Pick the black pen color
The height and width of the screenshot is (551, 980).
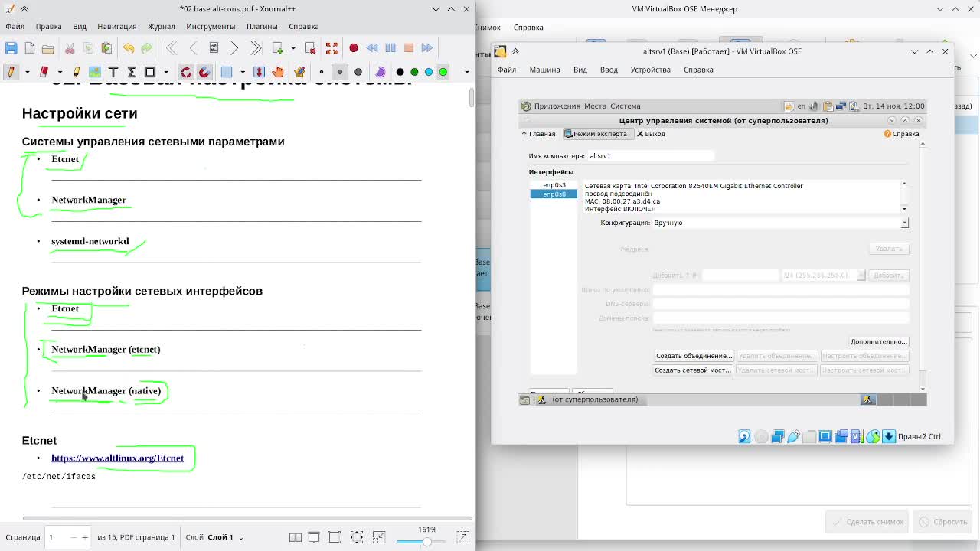tap(400, 72)
